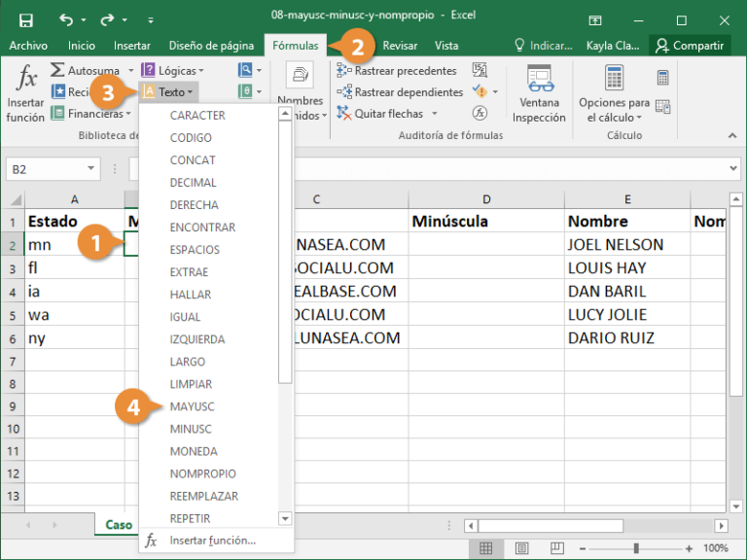
Task: Switch to Normal view in status bar
Action: 485,548
